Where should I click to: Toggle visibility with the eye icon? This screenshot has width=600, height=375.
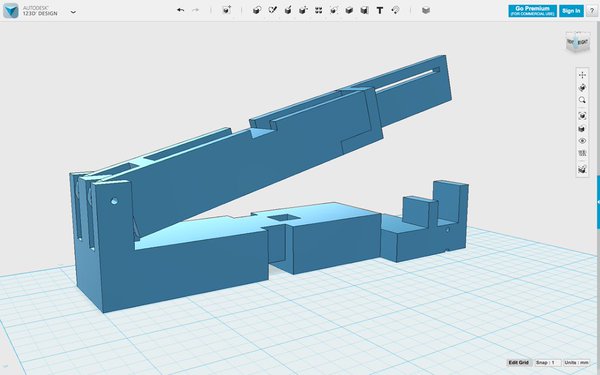[582, 141]
